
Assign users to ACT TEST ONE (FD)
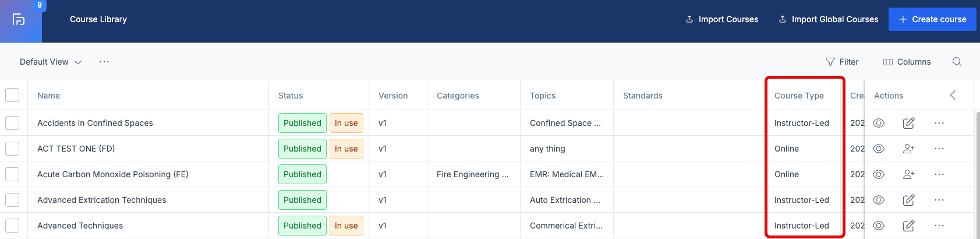pyautogui.click(x=908, y=149)
